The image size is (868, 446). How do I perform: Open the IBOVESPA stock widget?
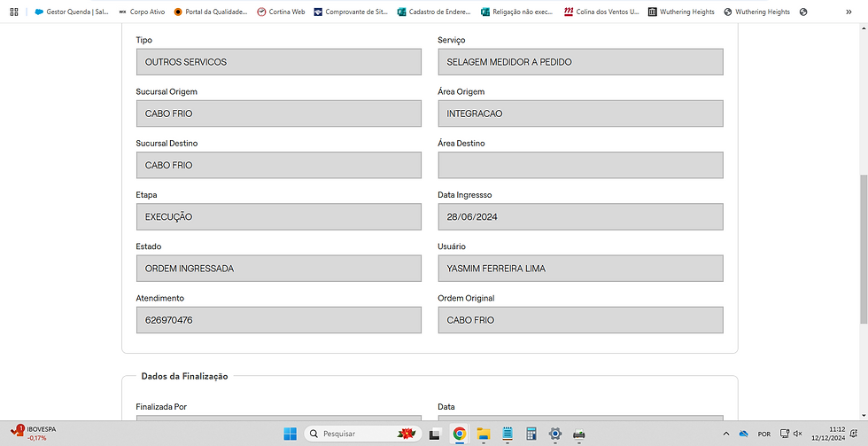pos(35,434)
